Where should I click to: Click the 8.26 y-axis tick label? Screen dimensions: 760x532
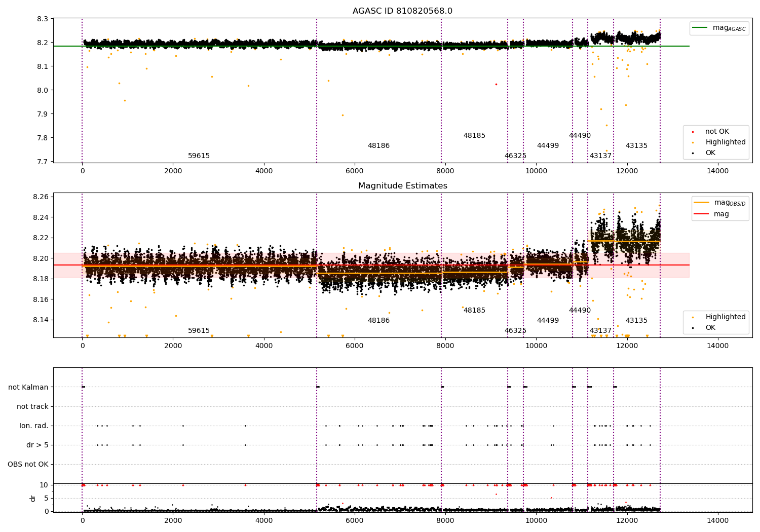click(x=41, y=197)
